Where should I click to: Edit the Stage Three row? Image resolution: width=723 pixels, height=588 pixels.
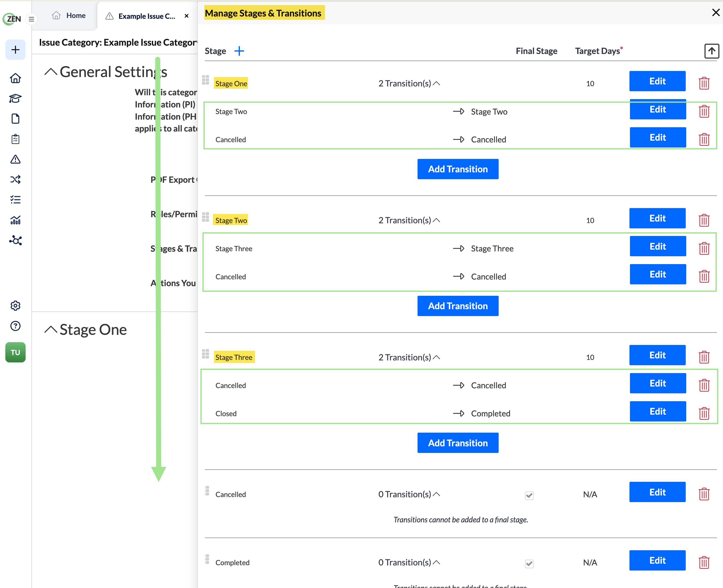657,355
